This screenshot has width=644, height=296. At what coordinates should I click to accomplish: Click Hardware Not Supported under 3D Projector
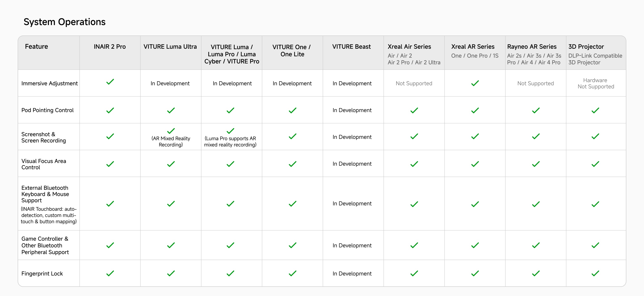(595, 83)
